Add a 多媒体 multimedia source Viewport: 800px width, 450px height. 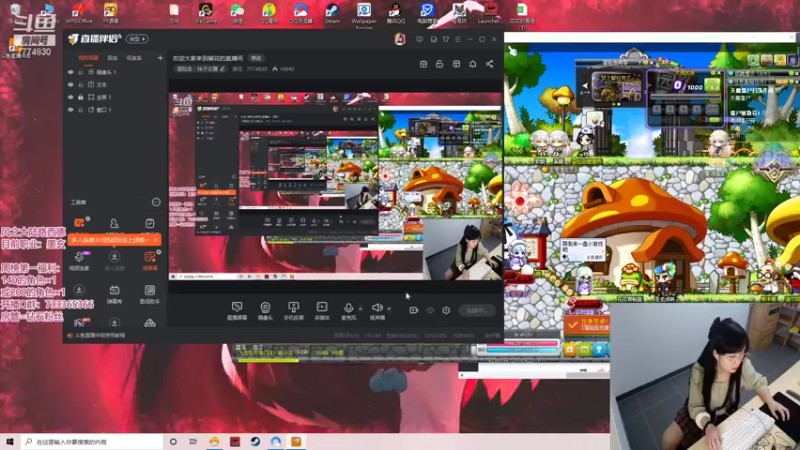click(322, 311)
